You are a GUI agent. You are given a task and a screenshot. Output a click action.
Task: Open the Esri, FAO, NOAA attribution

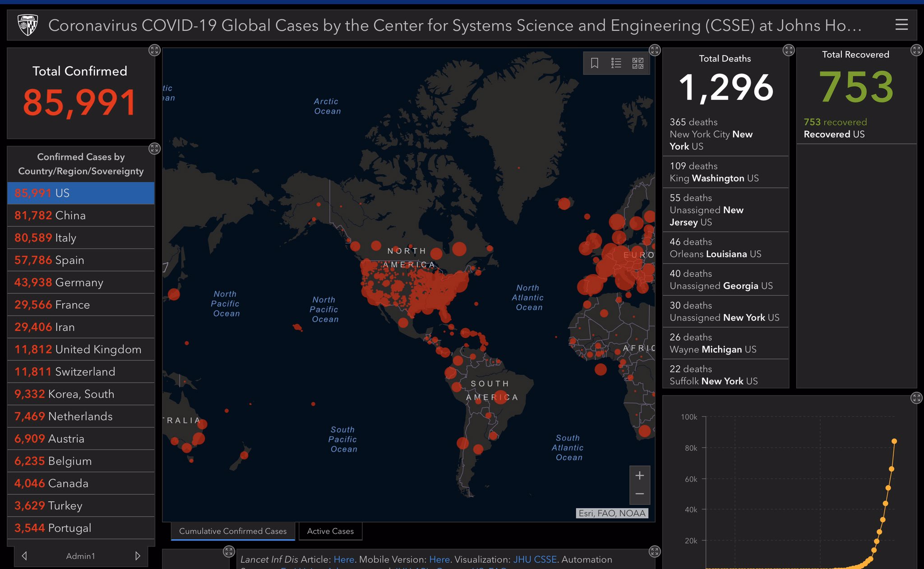tap(612, 513)
